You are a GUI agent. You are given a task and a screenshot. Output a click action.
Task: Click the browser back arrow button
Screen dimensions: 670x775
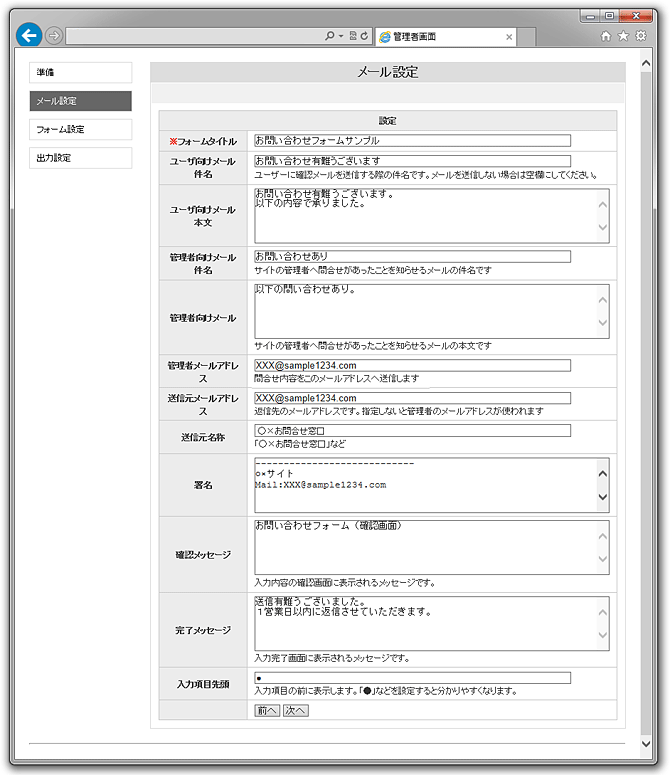click(29, 35)
